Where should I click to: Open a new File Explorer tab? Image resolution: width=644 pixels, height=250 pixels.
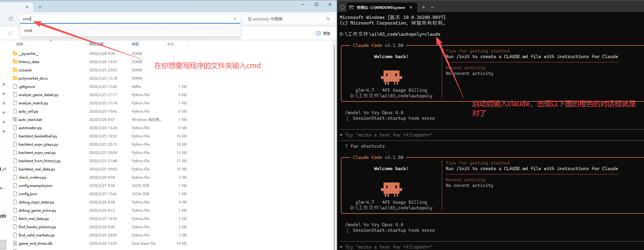(40, 7)
